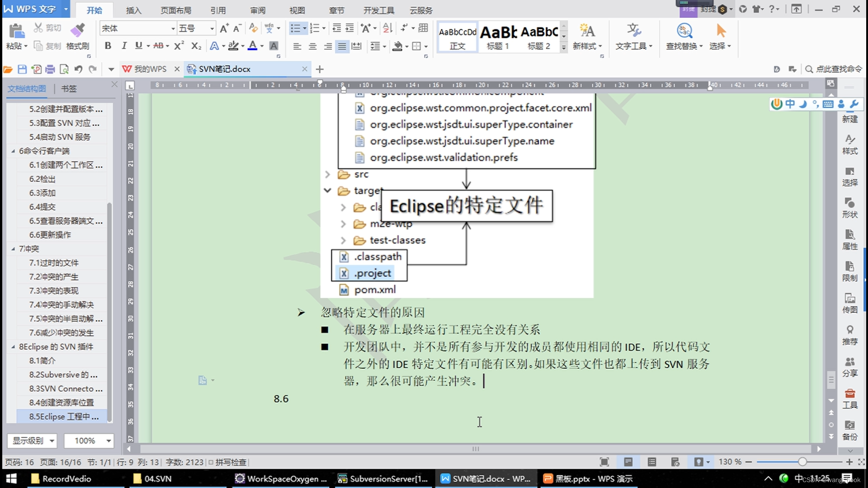Screen dimensions: 868x488
Task: Align text left
Action: (297, 46)
